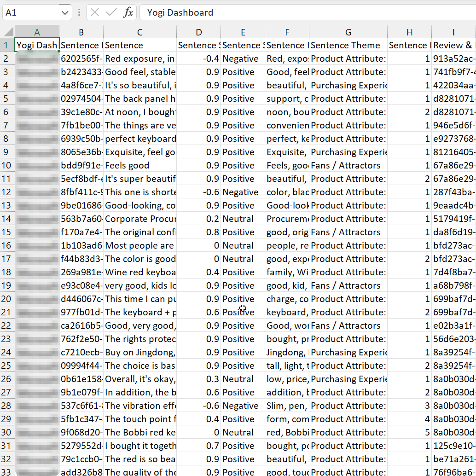This screenshot has width=476, height=476.
Task: Click the 0.8 score in row 15
Action: pyautogui.click(x=198, y=232)
